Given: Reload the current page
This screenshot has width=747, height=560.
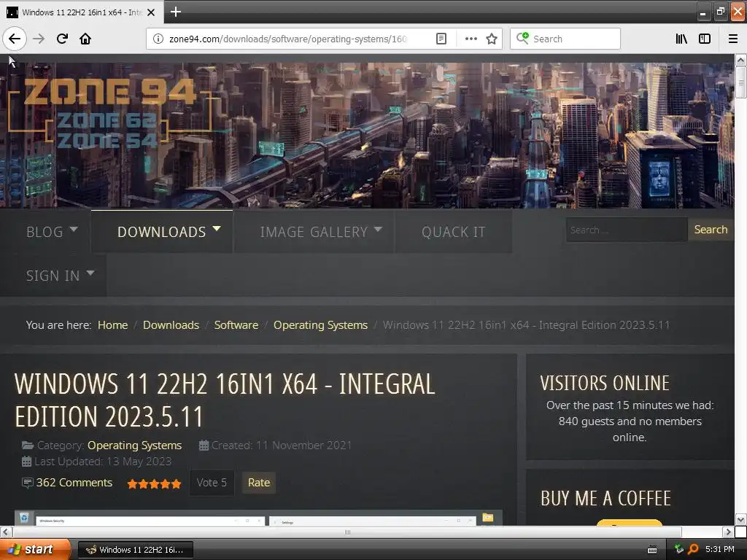Looking at the screenshot, I should tap(62, 39).
